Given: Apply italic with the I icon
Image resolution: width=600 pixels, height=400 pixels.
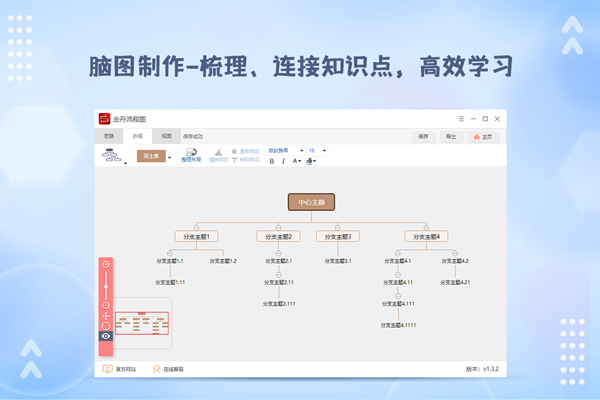Looking at the screenshot, I should point(284,160).
